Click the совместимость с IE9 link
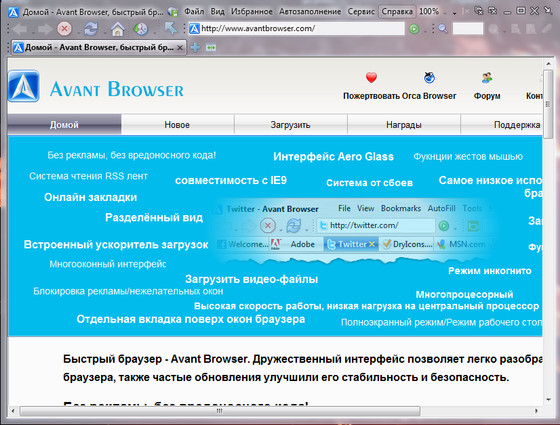This screenshot has height=425, width=560. click(x=231, y=180)
